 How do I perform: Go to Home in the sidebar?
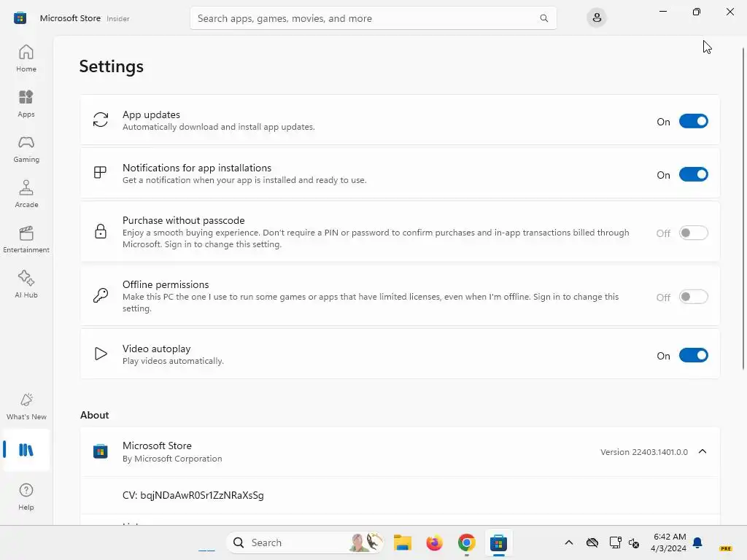(x=26, y=58)
